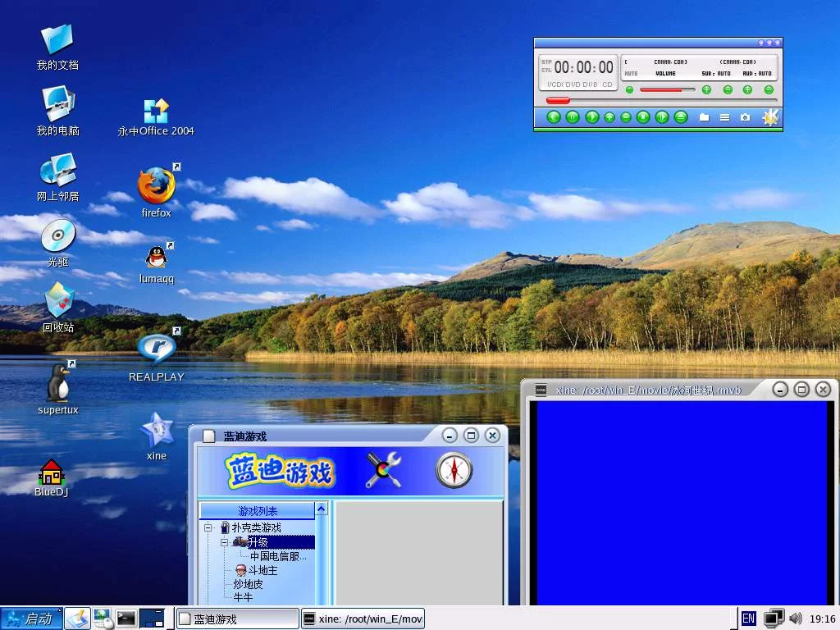Open the file browser in xine control panel
The height and width of the screenshot is (630, 840).
coord(704,117)
